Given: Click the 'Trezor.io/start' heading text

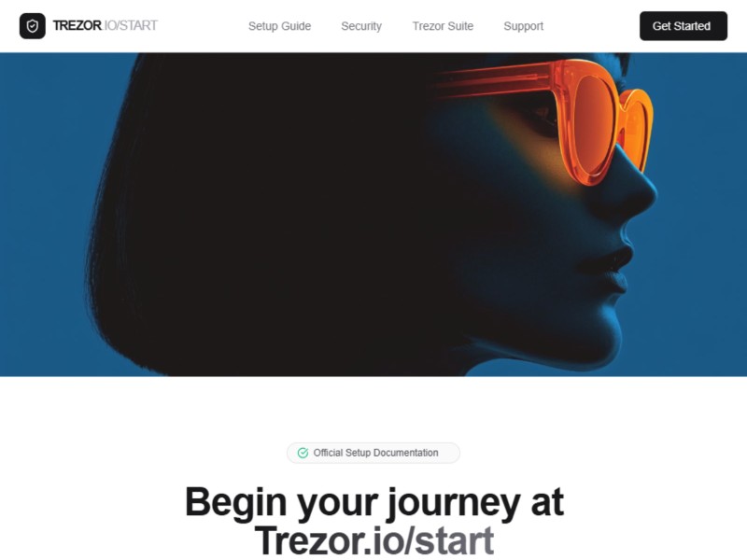Looking at the screenshot, I should (x=374, y=540).
